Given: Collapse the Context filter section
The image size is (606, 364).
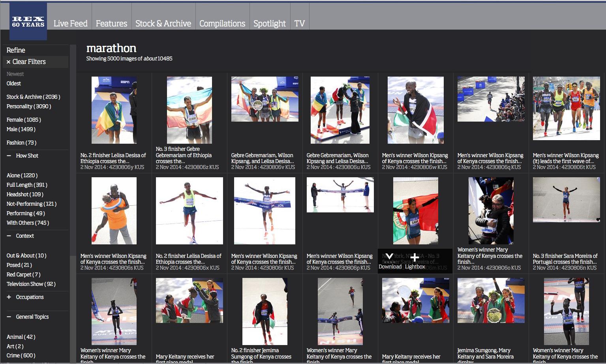Looking at the screenshot, I should 9,236.
